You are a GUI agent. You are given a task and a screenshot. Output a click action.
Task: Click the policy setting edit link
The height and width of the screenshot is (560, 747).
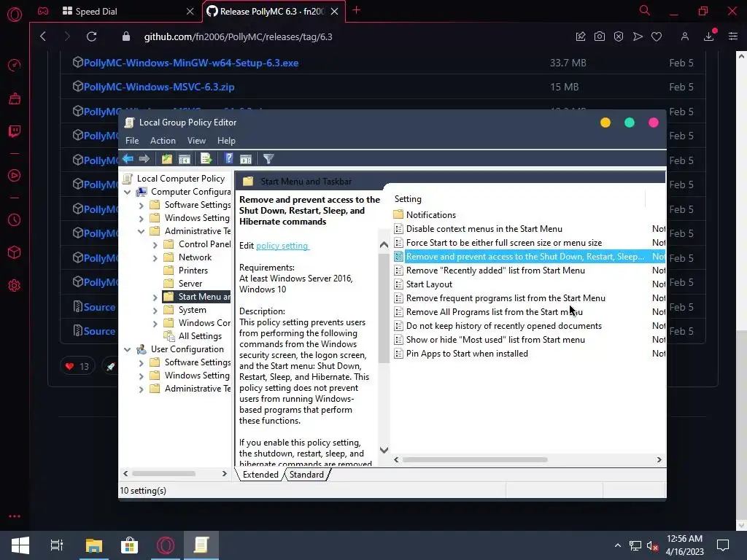282,246
